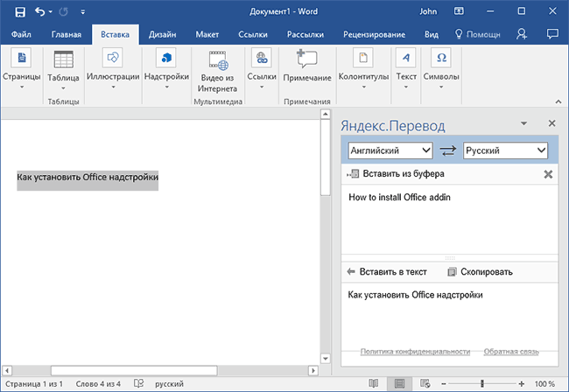Click the proofing check icon
Screen dimensions: 569x392
coord(138,383)
